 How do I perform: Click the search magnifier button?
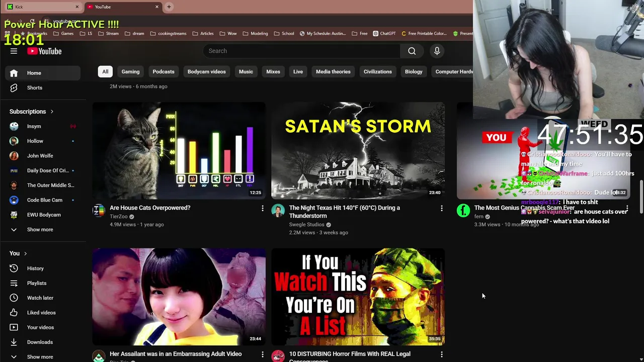click(412, 51)
